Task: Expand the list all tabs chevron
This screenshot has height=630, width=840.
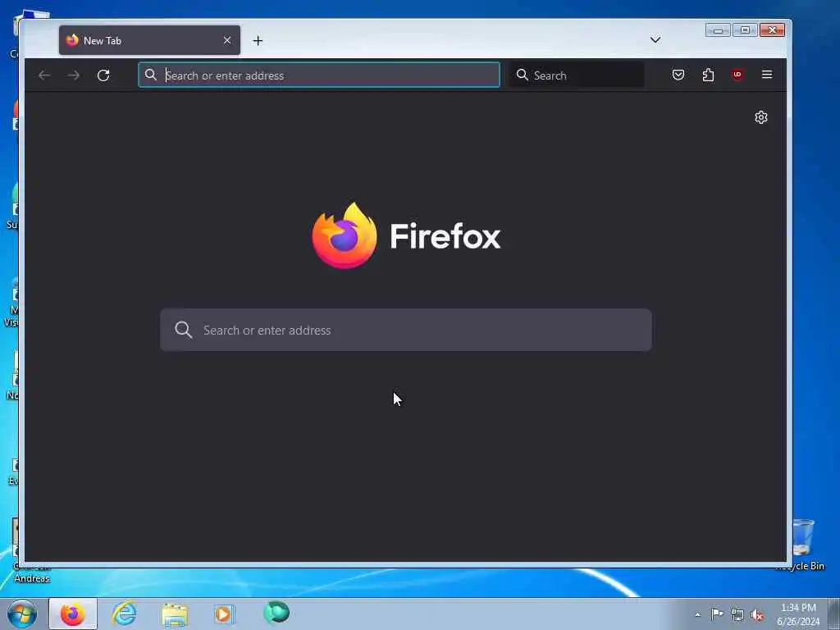Action: point(655,39)
